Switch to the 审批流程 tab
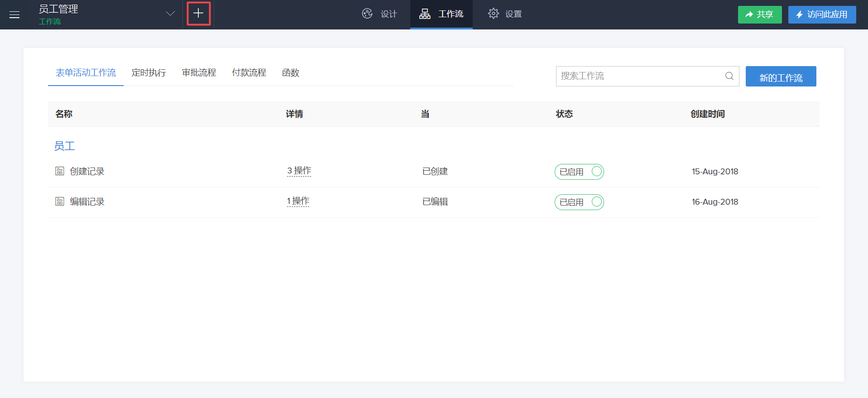Viewport: 868px width, 398px height. 199,73
